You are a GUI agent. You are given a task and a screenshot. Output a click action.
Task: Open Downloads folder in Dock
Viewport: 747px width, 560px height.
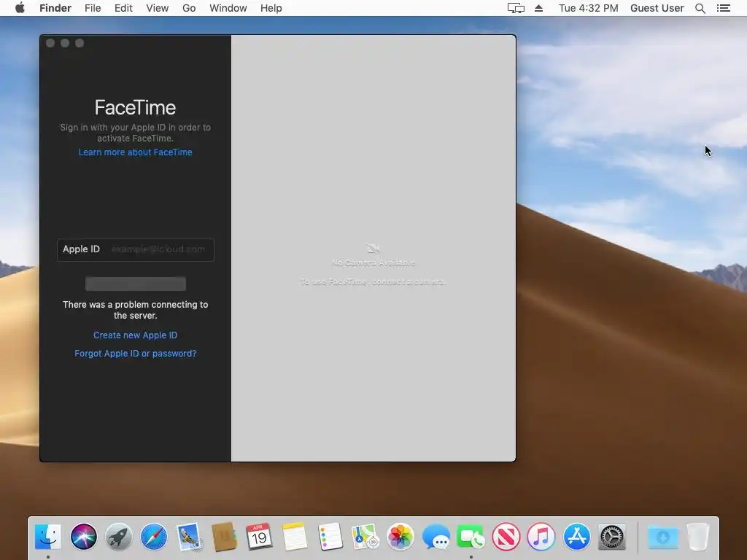point(662,537)
